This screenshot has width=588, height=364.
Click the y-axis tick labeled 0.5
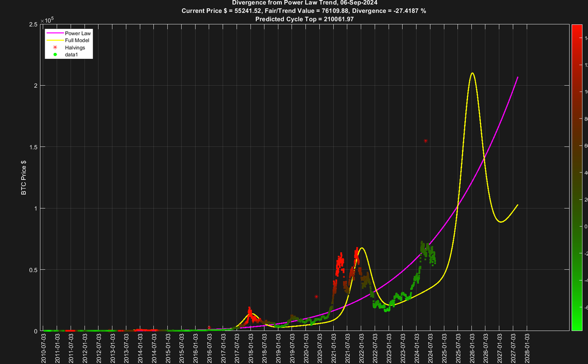pos(33,269)
